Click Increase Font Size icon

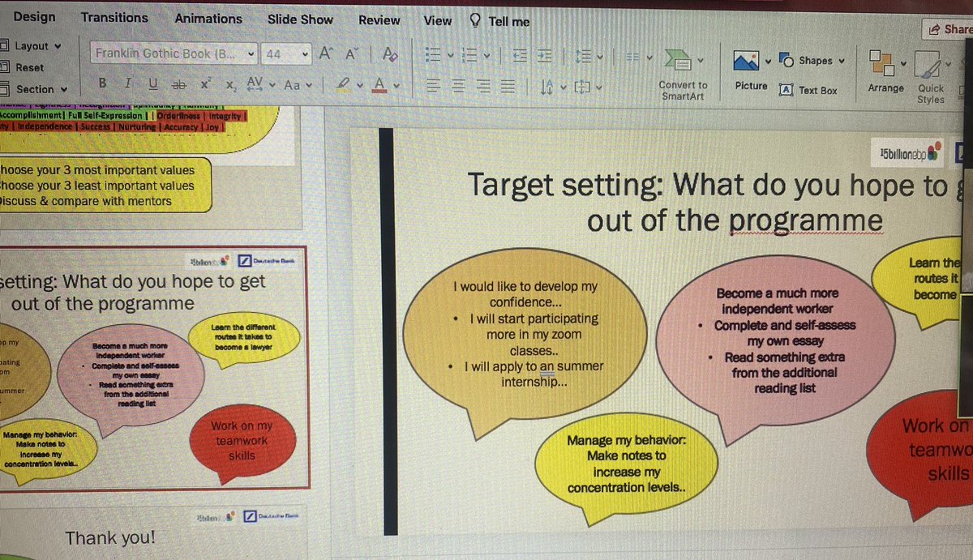(326, 54)
